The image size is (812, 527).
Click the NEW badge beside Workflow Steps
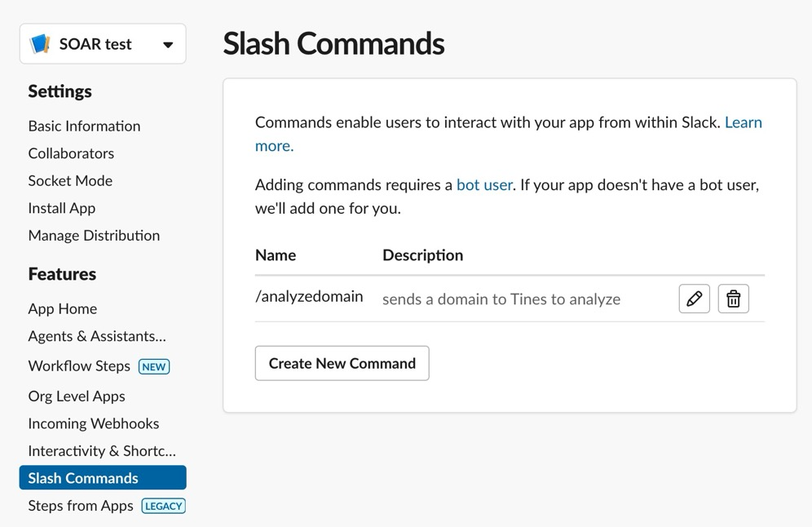coord(154,367)
